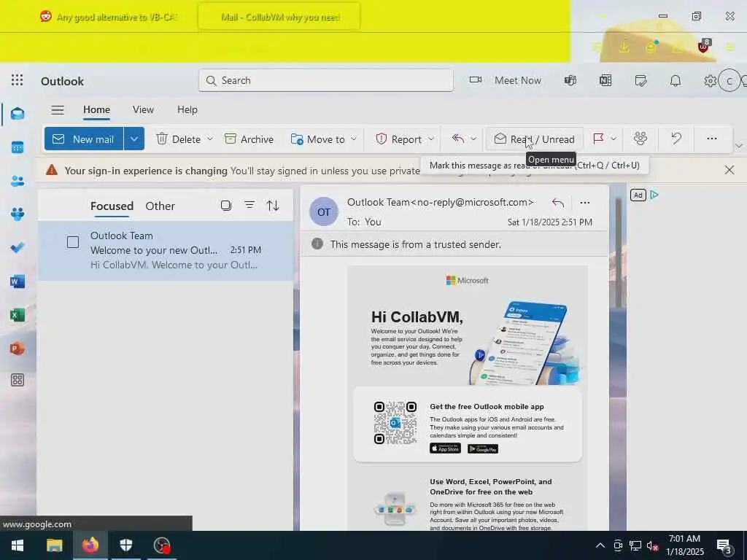The image size is (747, 560).
Task: Click the Reply arrow in the ribbon
Action: coord(458,139)
